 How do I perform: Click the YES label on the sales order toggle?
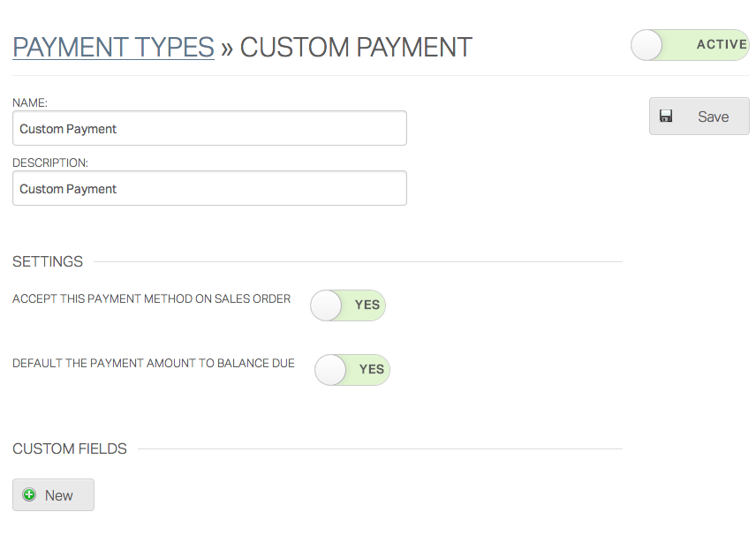(x=368, y=305)
